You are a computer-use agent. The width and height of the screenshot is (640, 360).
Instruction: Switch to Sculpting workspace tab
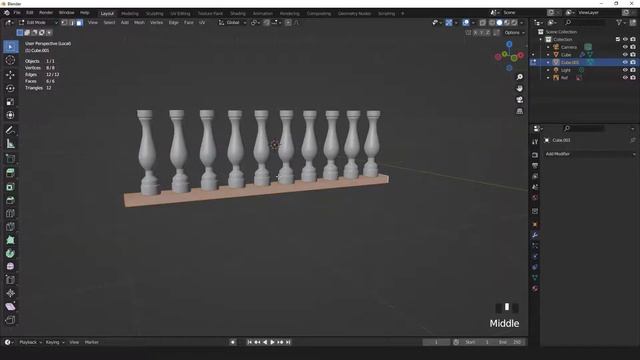click(154, 13)
